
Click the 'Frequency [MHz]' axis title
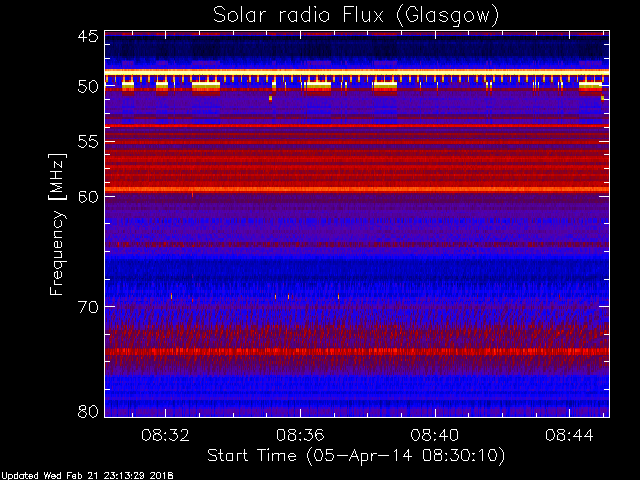click(57, 224)
